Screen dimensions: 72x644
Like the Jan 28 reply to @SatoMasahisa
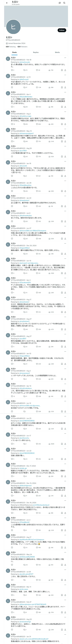pos(37,191)
